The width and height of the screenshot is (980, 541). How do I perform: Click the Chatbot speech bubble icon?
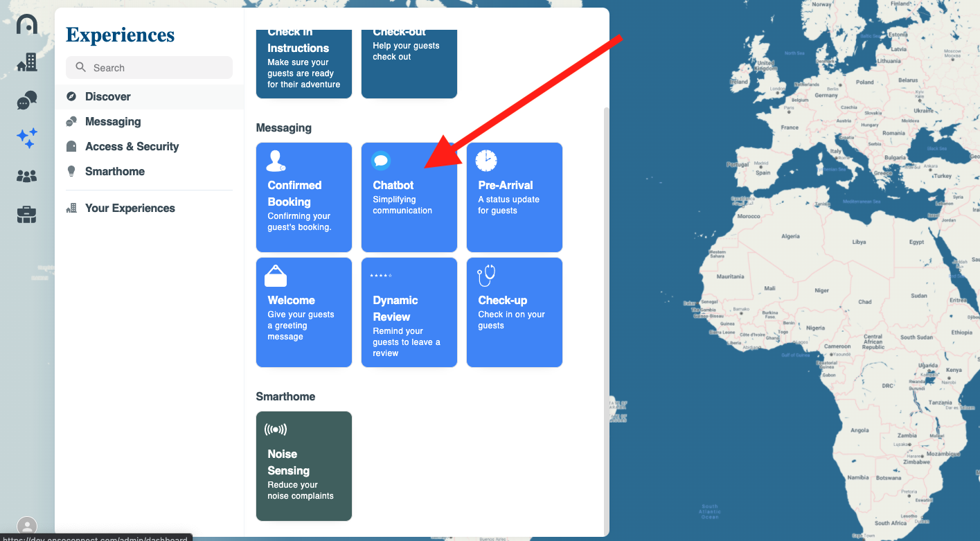pyautogui.click(x=381, y=161)
